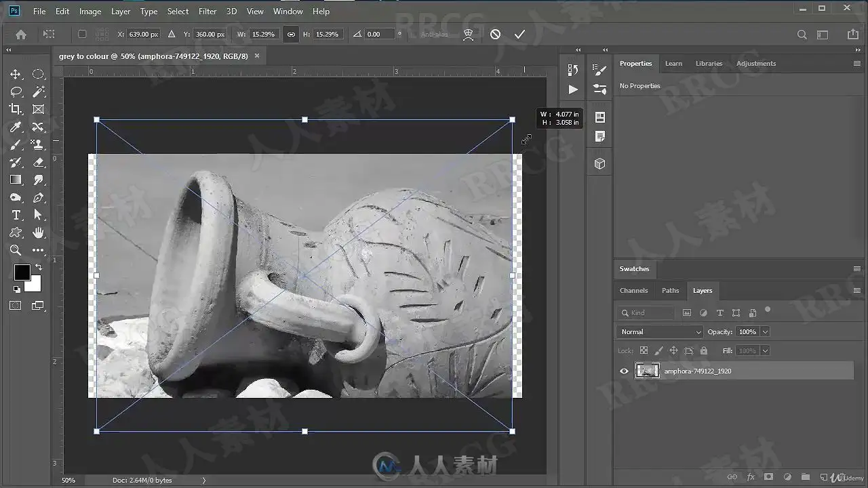Select the Zoom tool

point(16,250)
